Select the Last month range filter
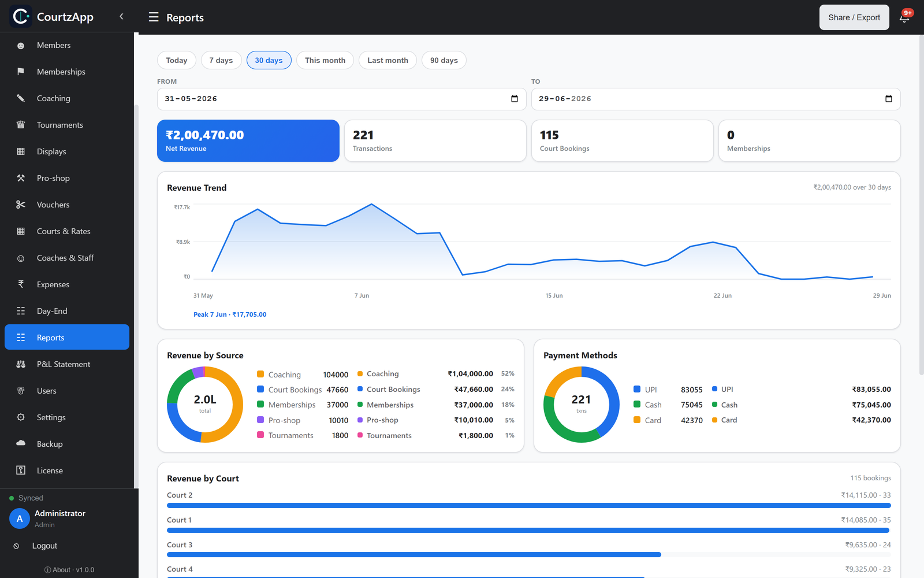Viewport: 924px width, 578px height. [x=388, y=60]
